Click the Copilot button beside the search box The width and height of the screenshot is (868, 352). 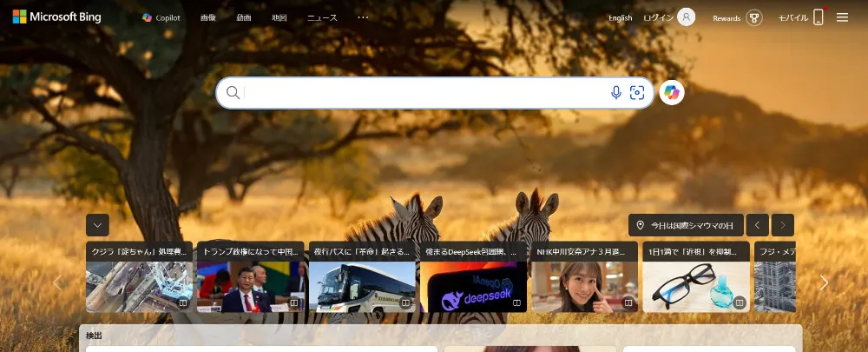point(672,93)
